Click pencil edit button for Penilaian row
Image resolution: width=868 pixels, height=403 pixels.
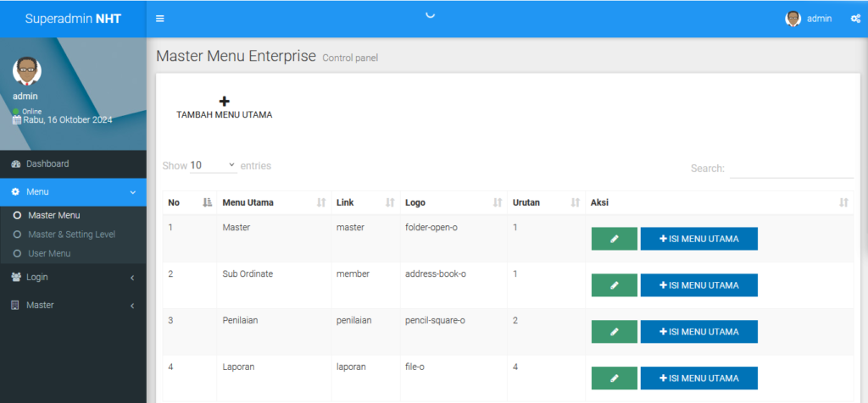coord(614,332)
